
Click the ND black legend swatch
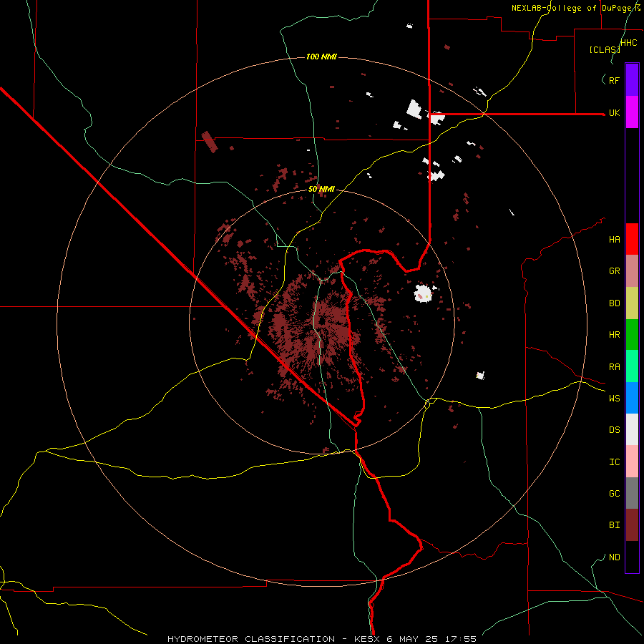coord(632,557)
